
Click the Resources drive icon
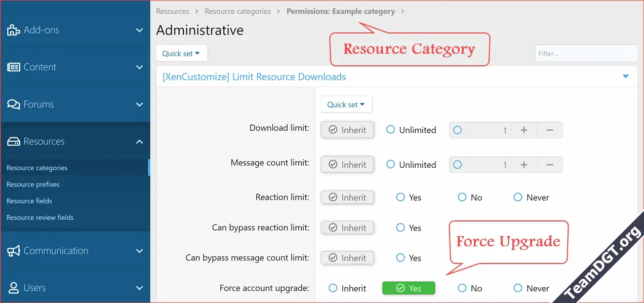(14, 141)
